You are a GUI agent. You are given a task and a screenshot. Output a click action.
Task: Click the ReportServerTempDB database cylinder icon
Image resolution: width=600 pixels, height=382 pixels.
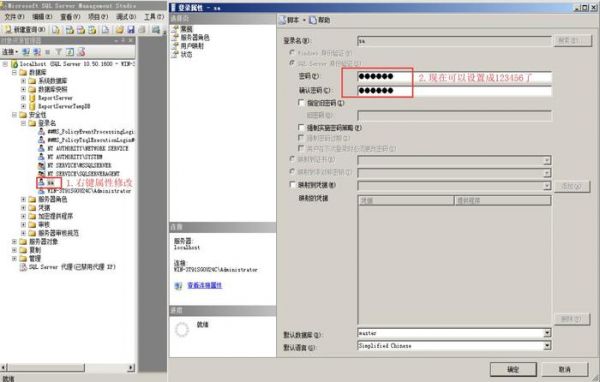pos(33,106)
